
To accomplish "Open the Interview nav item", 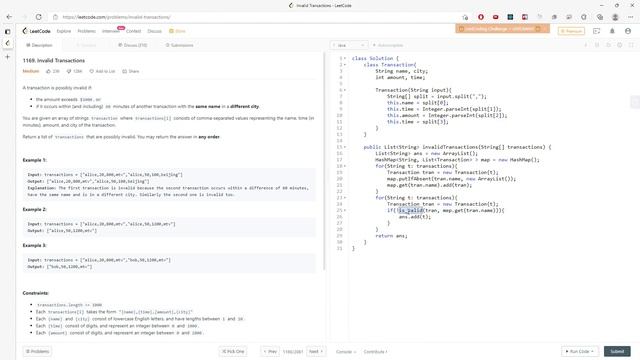I will (x=111, y=31).
